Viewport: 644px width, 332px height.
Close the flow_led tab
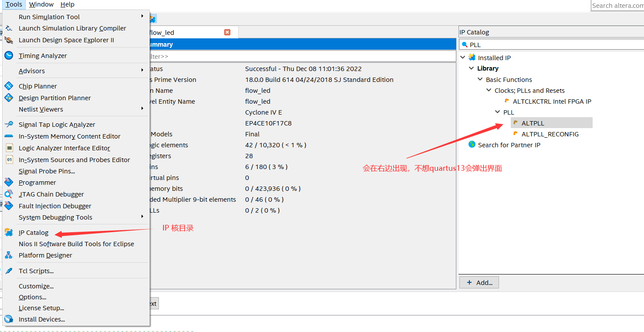tap(227, 32)
